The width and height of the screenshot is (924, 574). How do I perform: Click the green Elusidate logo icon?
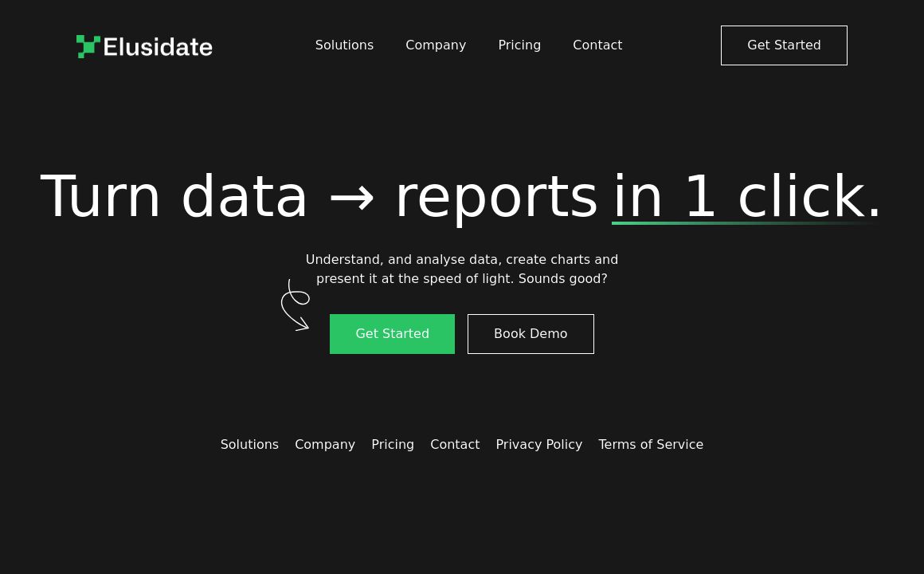88,46
